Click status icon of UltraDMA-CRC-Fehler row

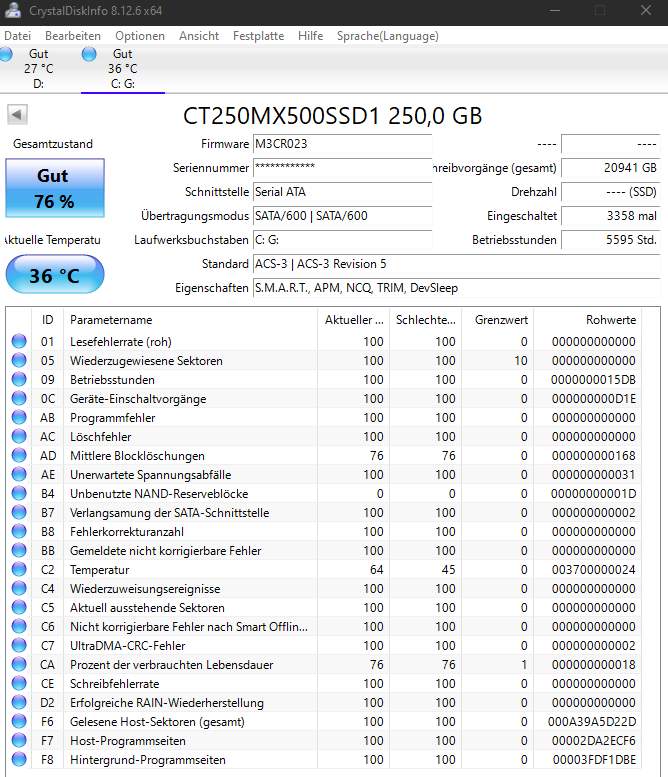(19, 645)
